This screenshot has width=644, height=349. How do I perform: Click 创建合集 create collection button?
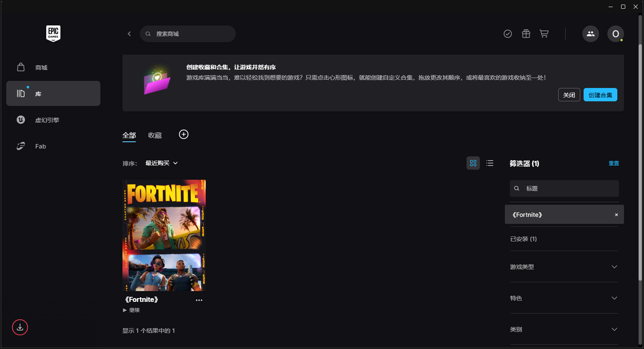pos(600,95)
